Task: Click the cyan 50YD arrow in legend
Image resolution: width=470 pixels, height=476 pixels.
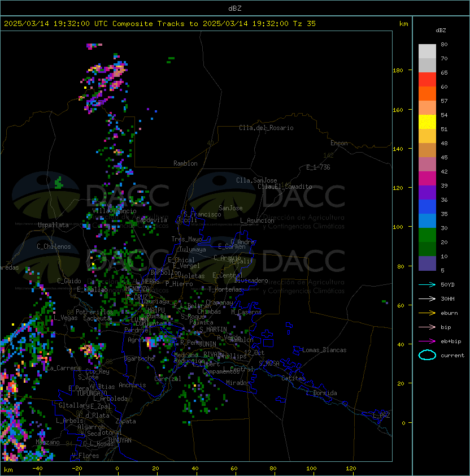Action: [427, 285]
